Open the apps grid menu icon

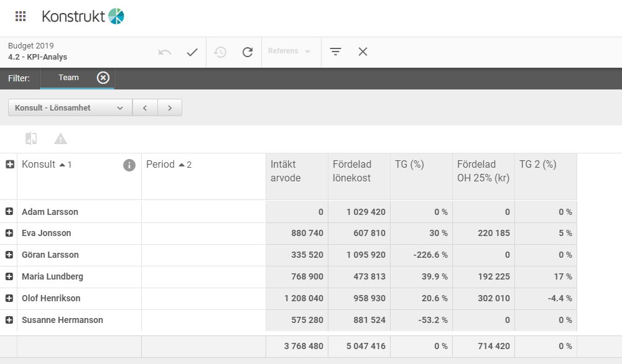coord(21,16)
